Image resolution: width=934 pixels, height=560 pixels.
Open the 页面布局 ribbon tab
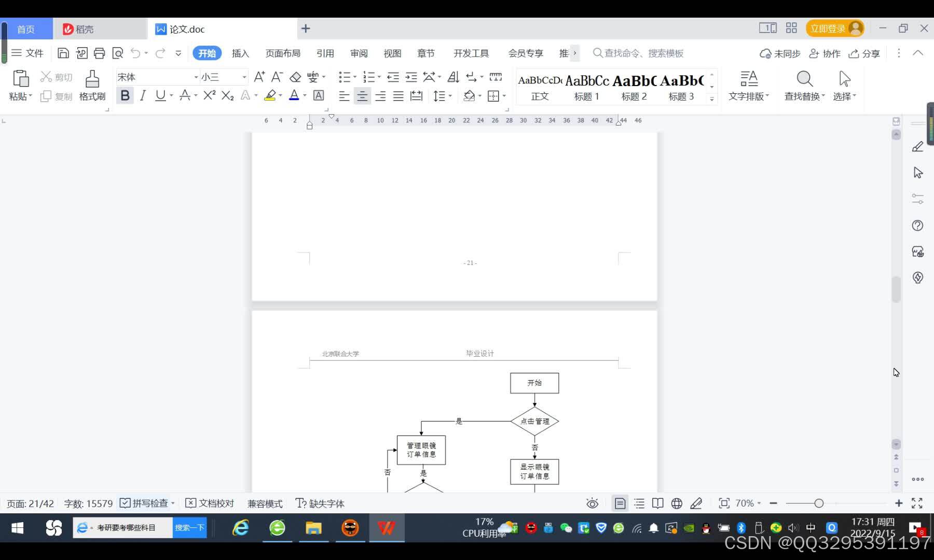click(283, 53)
